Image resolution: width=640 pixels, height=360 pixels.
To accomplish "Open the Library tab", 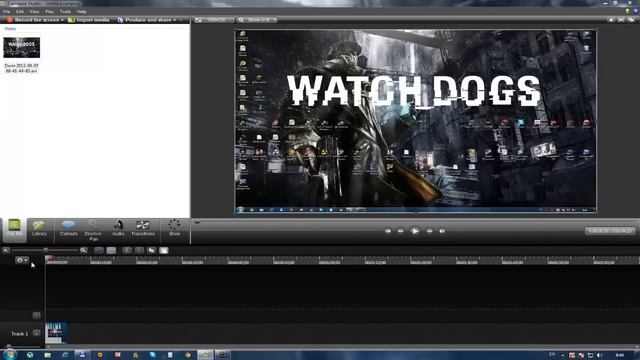I will (40, 229).
